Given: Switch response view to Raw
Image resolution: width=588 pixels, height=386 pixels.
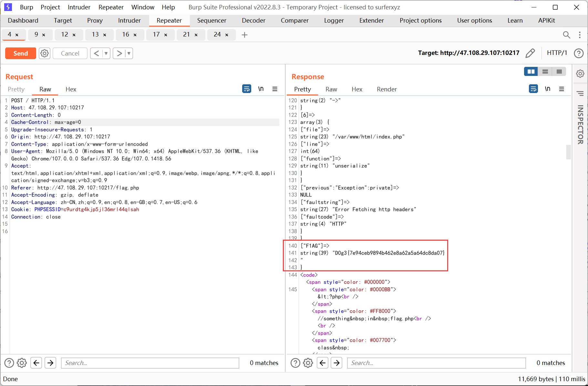Looking at the screenshot, I should pos(331,89).
